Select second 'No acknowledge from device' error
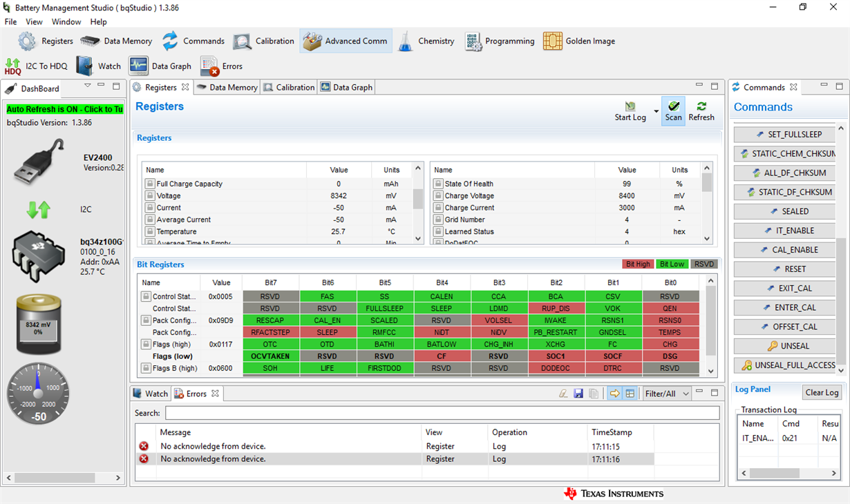 [395, 459]
